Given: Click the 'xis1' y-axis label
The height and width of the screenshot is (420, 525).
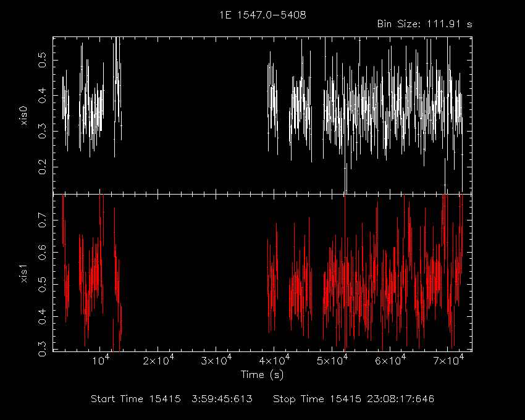Looking at the screenshot, I should [x=23, y=273].
